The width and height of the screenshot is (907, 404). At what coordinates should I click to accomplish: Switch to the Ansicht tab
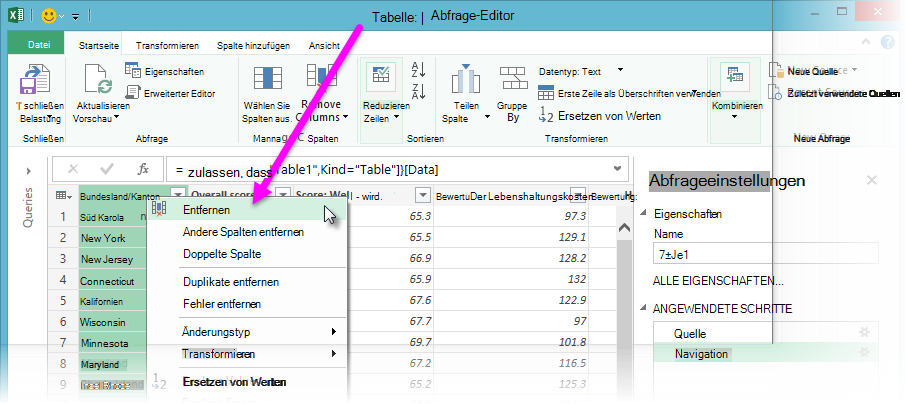(x=324, y=45)
